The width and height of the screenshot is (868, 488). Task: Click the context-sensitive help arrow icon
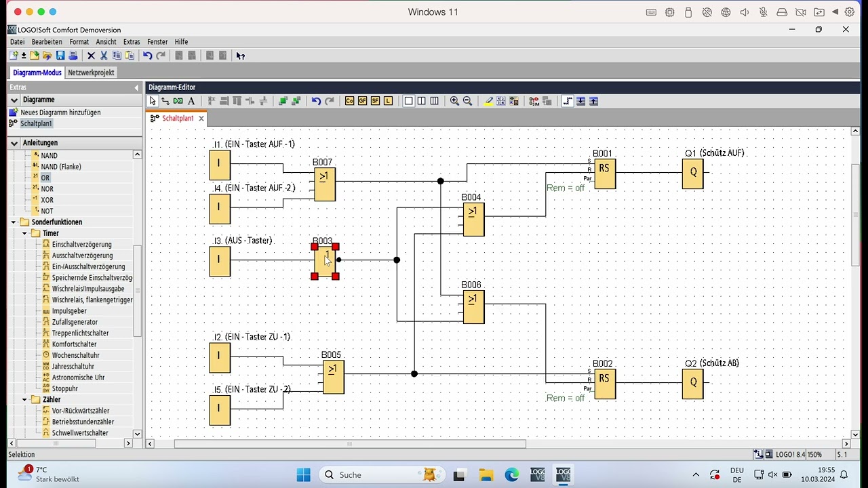coord(240,56)
